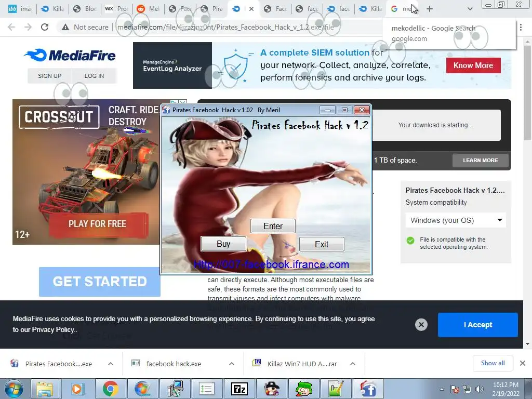532x399 pixels.
Task: Click PLAY FOR FREE in Crossout ad
Action: [x=97, y=224]
